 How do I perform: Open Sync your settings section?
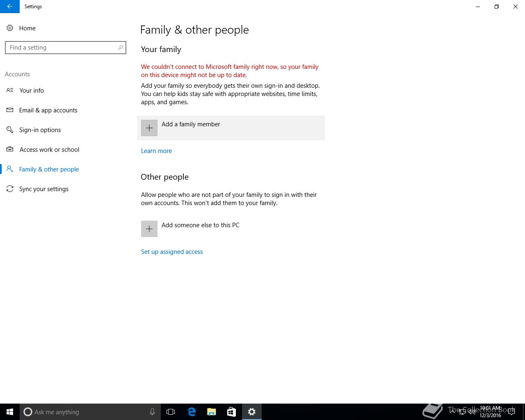[66, 189]
